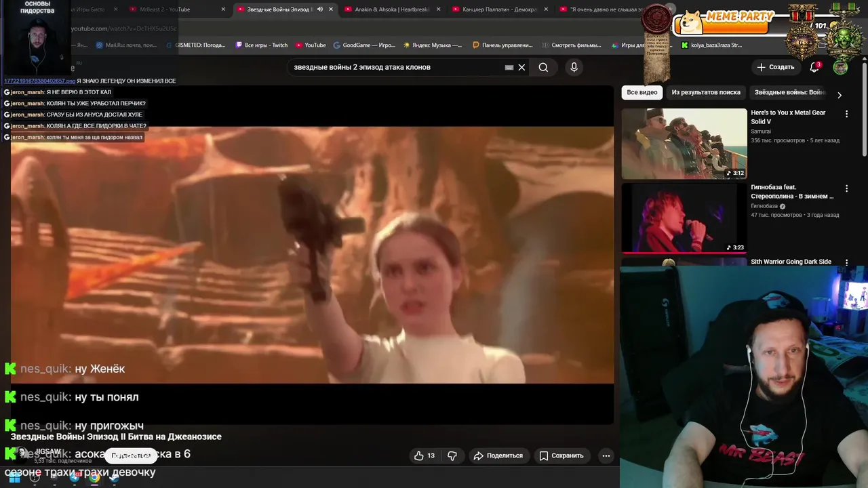Show more filter chips with the arrow
868x488 pixels.
tap(840, 95)
